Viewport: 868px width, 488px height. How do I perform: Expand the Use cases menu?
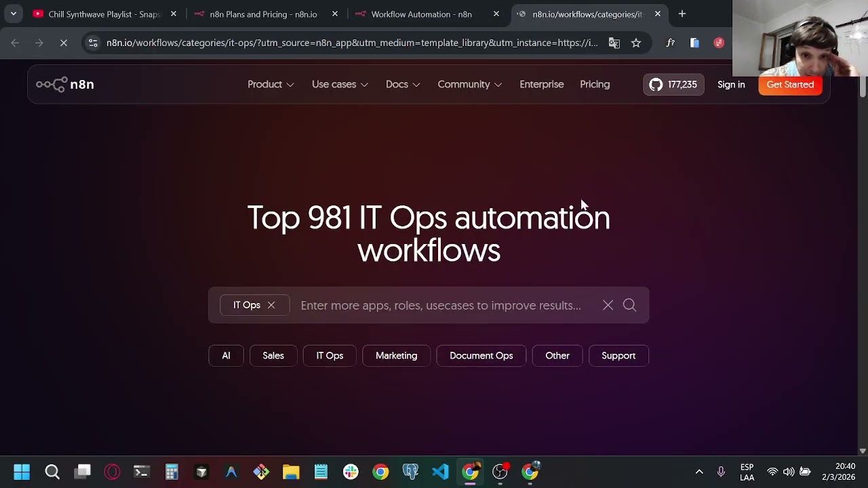340,85
